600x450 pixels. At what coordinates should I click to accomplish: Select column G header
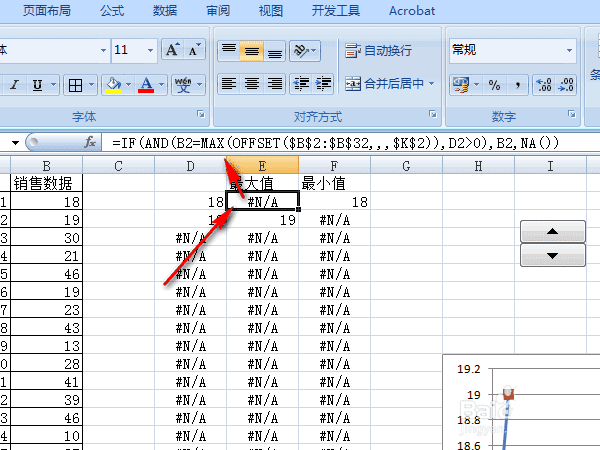tap(406, 166)
